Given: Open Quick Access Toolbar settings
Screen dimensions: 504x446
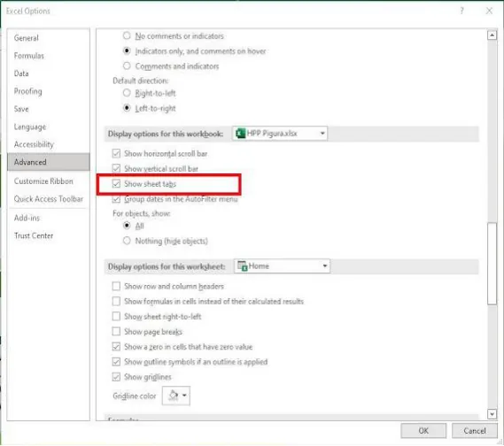Looking at the screenshot, I should point(49,199).
